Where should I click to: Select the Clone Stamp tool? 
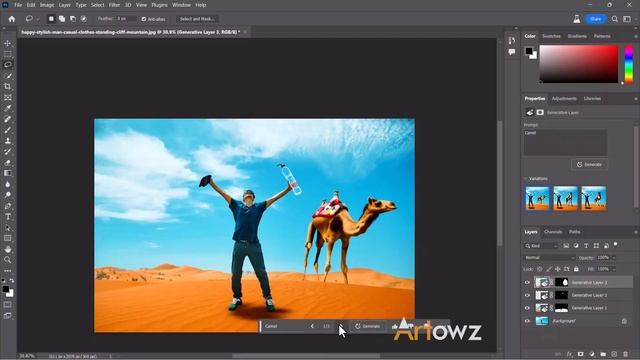pyautogui.click(x=7, y=141)
